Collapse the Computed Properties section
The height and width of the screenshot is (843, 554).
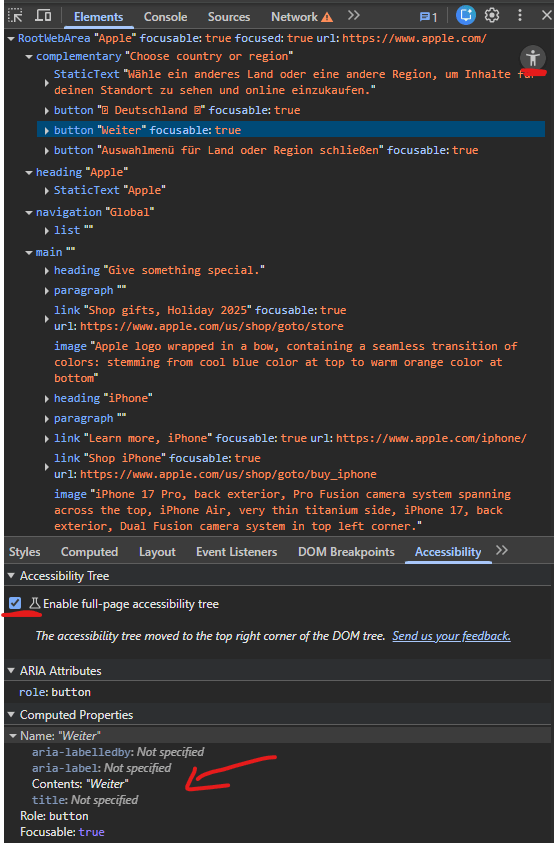[11, 715]
